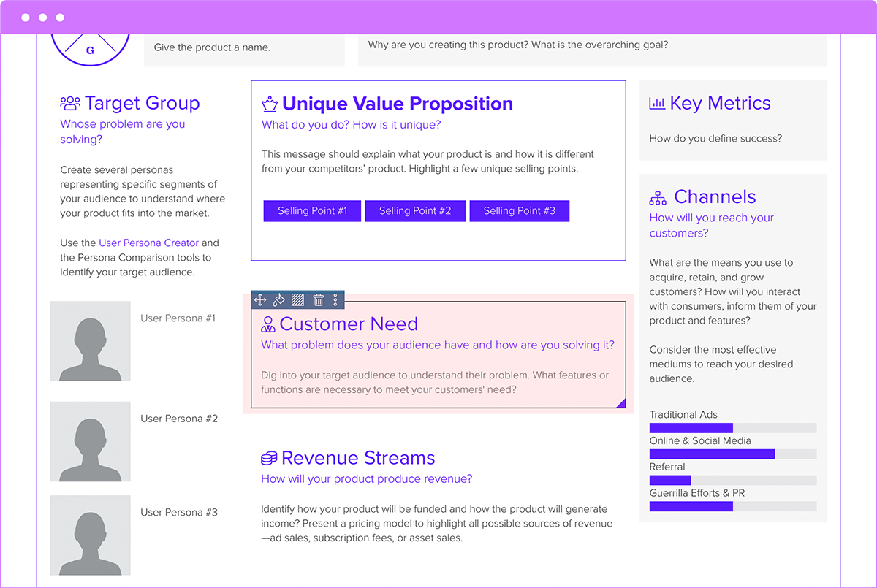Click the Online & Social Media progress bar
The height and width of the screenshot is (588, 877).
pos(732,454)
